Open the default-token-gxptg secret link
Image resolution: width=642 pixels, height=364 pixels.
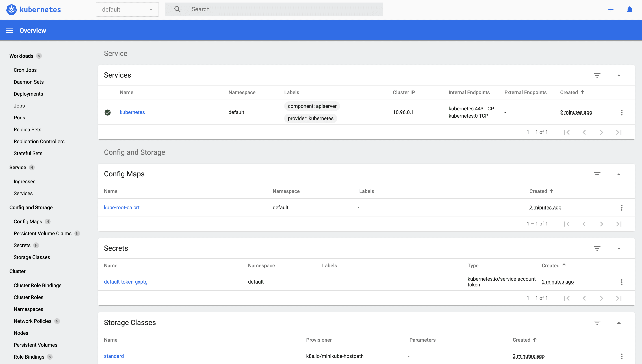tap(126, 282)
